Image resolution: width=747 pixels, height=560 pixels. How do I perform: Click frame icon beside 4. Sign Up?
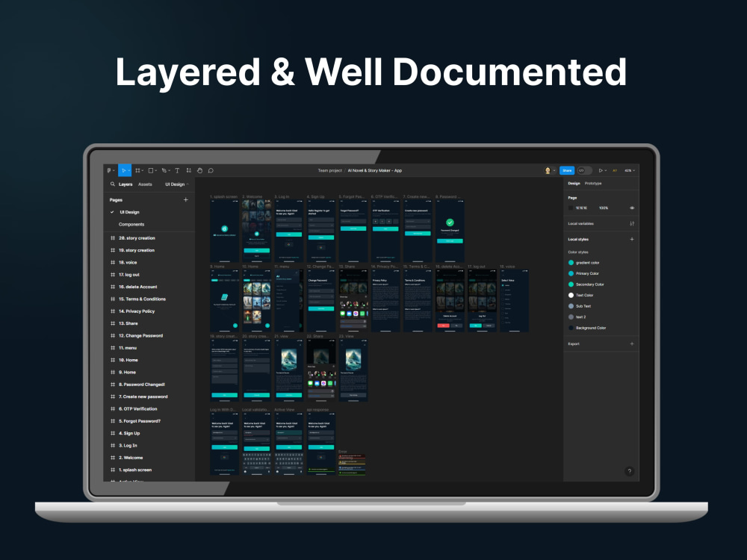pos(113,433)
